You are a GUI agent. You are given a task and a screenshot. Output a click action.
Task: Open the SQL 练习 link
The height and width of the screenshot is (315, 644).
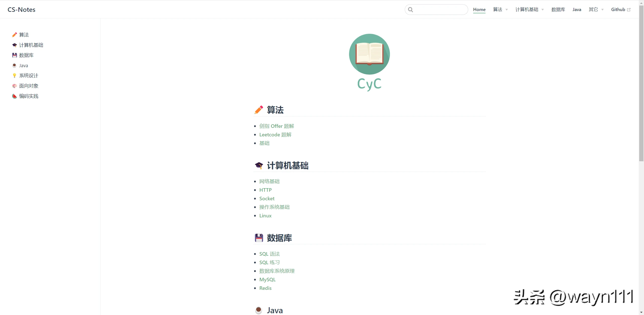[270, 262]
